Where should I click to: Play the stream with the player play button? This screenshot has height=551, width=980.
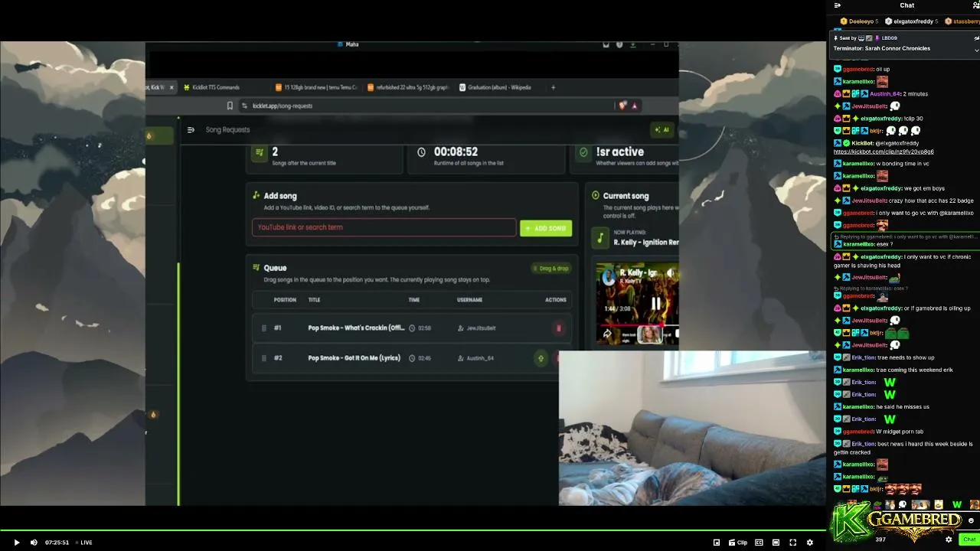click(x=17, y=543)
